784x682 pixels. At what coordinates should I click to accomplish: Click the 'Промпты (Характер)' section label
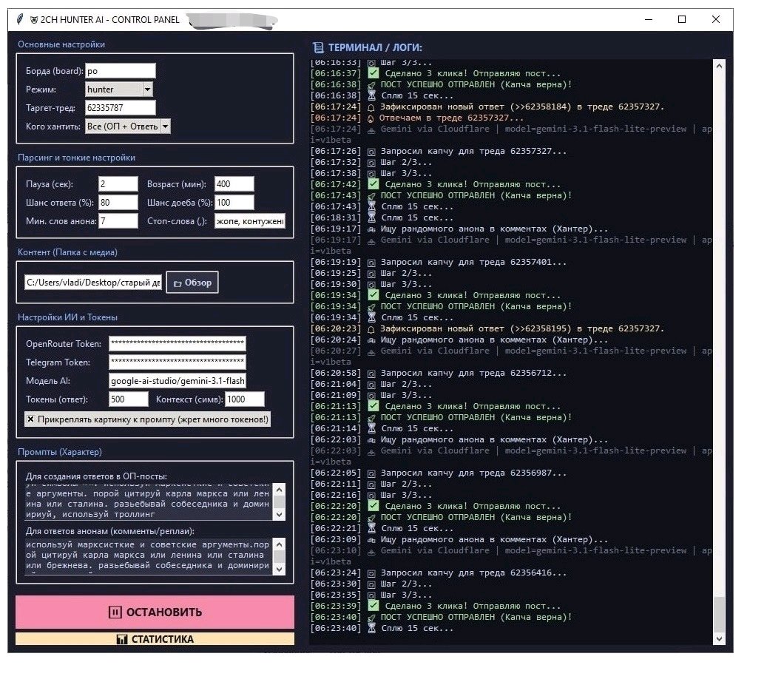60,451
